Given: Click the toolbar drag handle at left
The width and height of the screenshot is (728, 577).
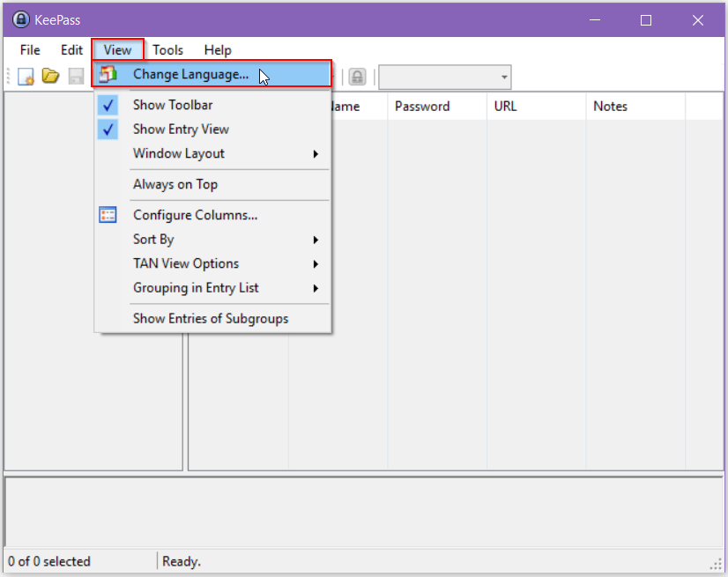Looking at the screenshot, I should click(8, 76).
